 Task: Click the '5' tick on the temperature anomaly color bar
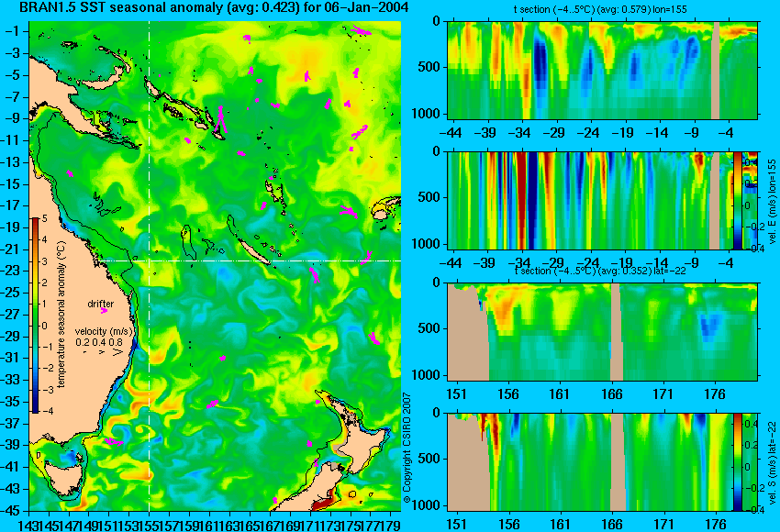click(x=45, y=218)
